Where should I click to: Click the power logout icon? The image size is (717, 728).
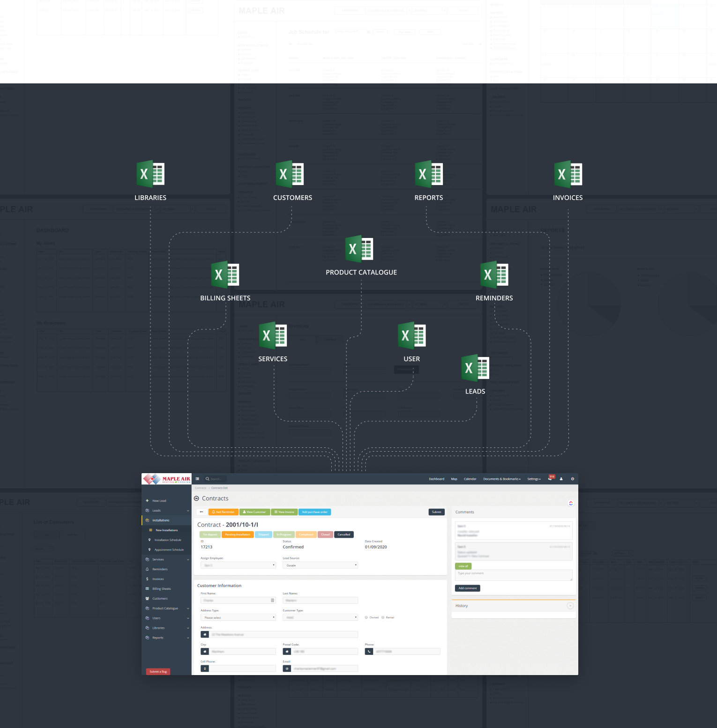pos(572,479)
